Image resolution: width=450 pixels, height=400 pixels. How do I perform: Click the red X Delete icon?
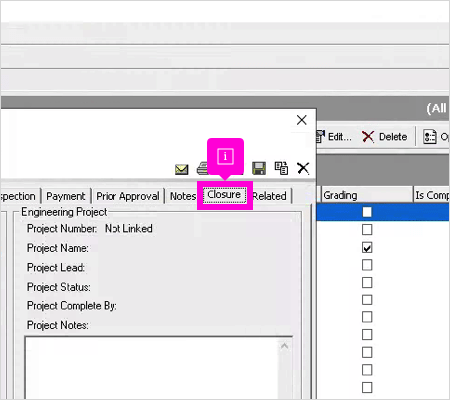pos(368,137)
